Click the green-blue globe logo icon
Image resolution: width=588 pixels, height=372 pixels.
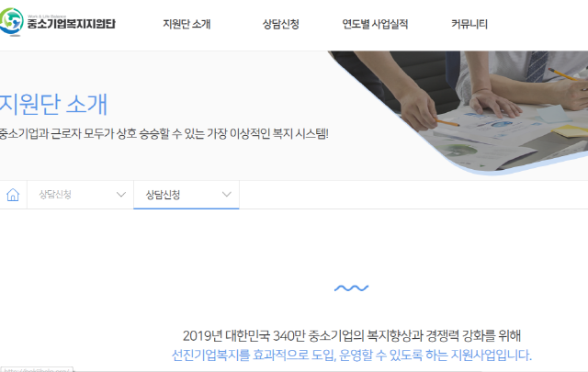coord(11,22)
